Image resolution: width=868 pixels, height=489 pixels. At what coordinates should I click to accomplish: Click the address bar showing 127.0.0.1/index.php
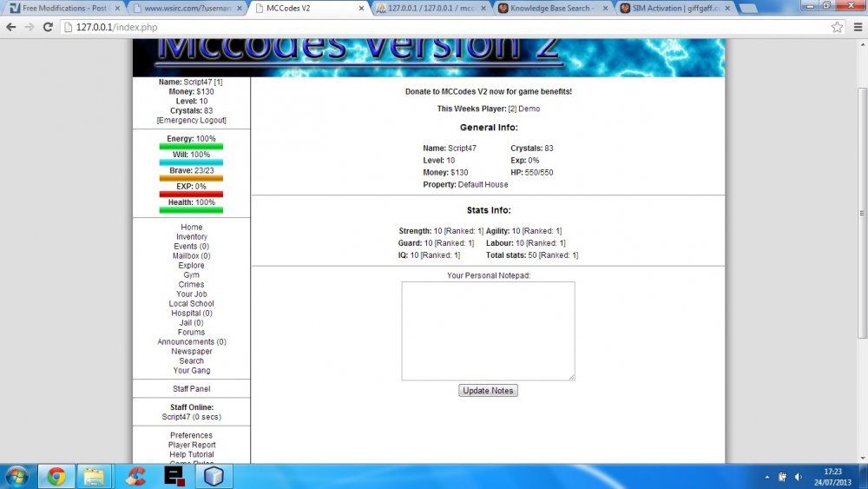click(x=434, y=27)
